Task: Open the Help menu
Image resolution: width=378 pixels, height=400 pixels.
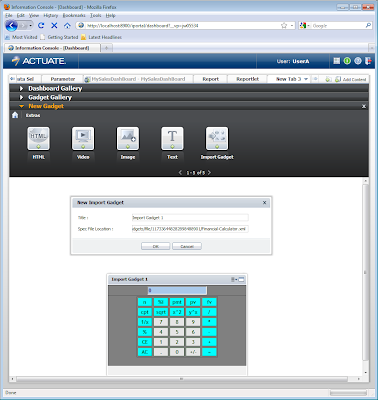Action: 111,15
